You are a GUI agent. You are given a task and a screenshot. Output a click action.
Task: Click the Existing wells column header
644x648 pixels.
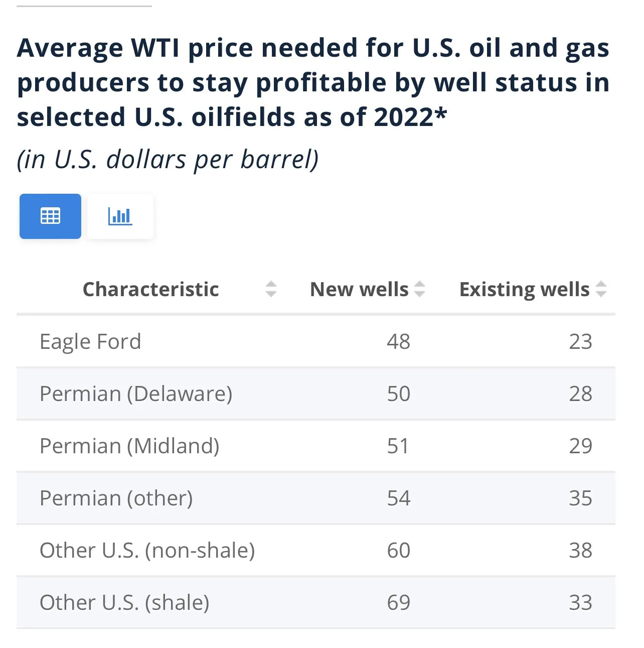point(524,289)
